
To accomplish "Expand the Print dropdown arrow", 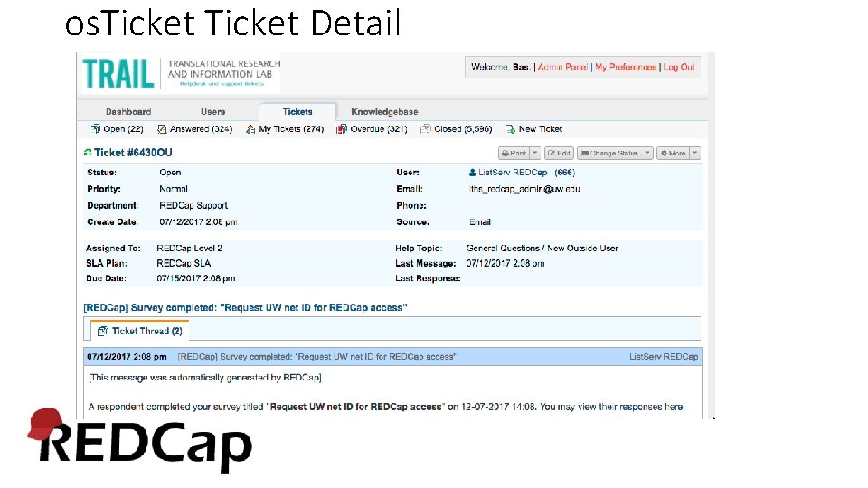I will tap(534, 154).
